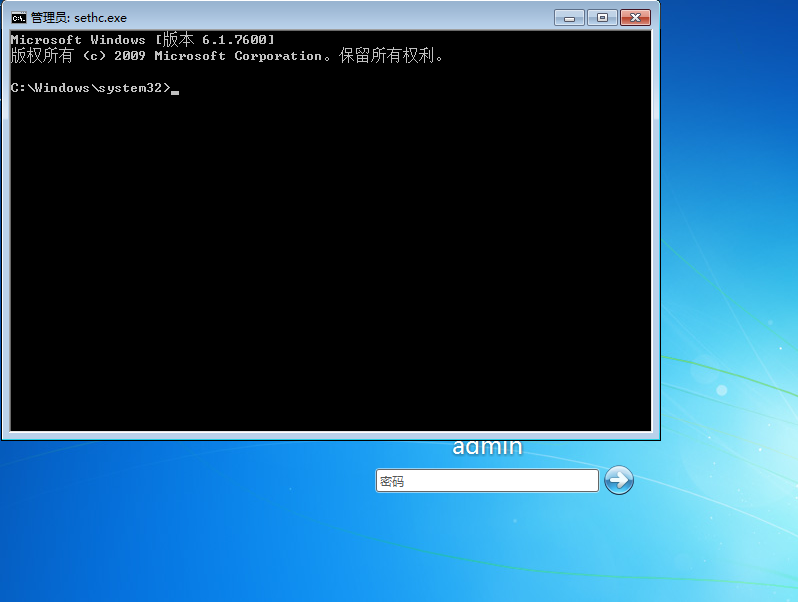Click the Microsoft Windows version text line
Screen dimensions: 798x602
tap(142, 39)
